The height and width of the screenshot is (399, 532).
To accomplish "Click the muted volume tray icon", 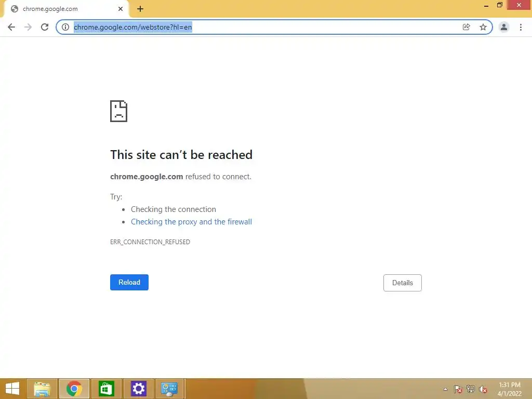I will click(x=483, y=389).
